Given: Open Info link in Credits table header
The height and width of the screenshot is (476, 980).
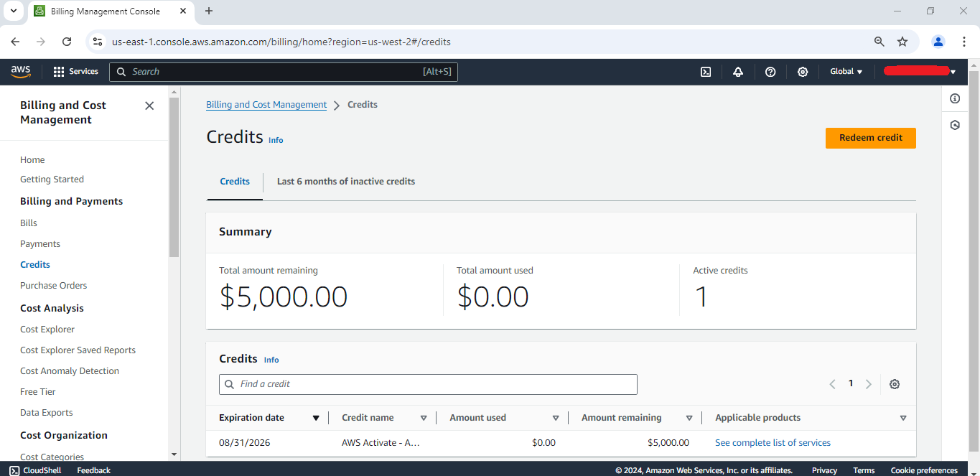Looking at the screenshot, I should [271, 360].
